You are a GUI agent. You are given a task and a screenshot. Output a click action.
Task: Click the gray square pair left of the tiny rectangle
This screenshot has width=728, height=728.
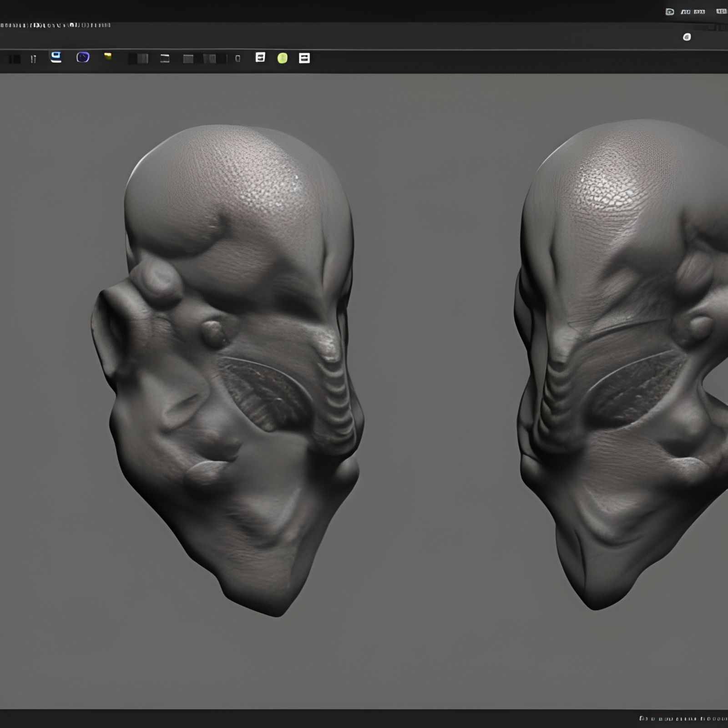tap(210, 58)
